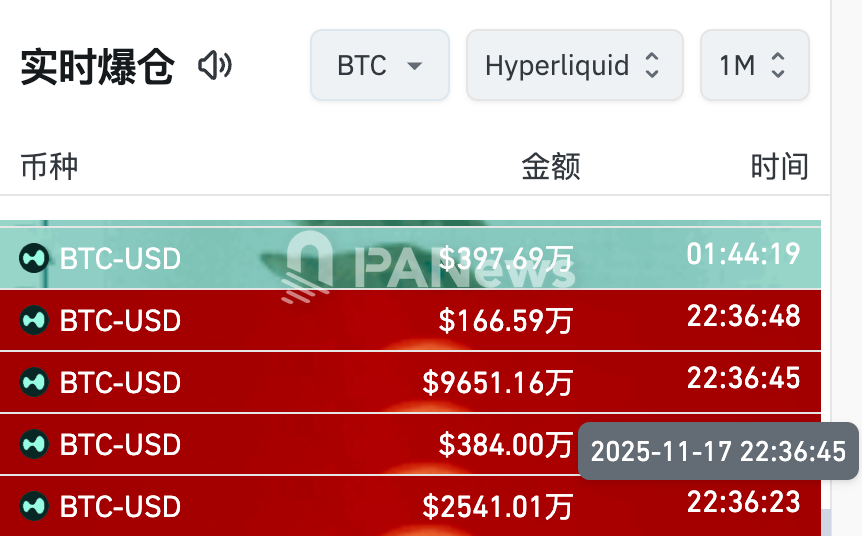The image size is (862, 536).
Task: Select the 币种 column header
Action: pyautogui.click(x=49, y=166)
